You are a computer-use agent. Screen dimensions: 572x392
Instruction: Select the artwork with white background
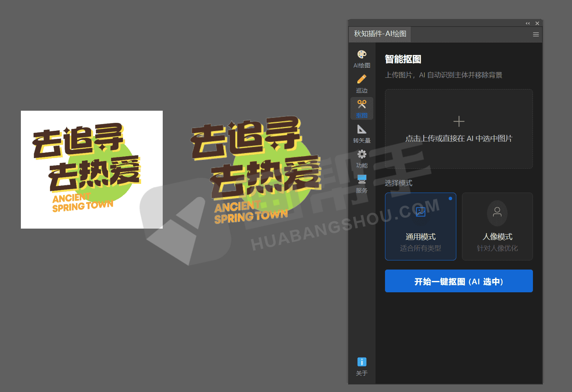(x=91, y=169)
